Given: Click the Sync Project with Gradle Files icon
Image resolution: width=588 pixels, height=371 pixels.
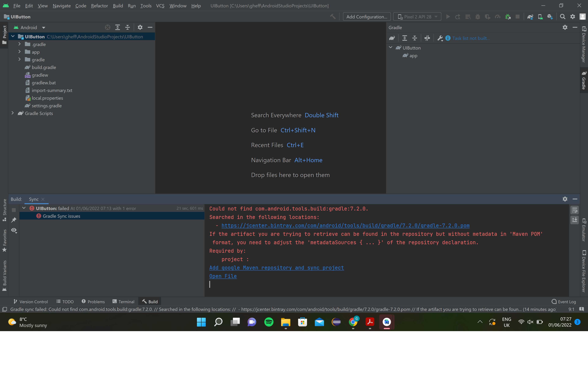Looking at the screenshot, I should point(530,17).
